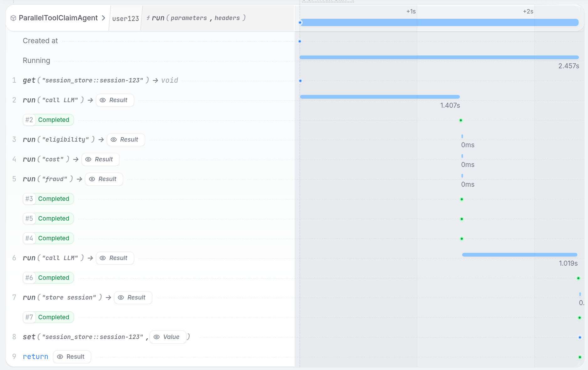This screenshot has width=588, height=370.
Task: Click the ParallelToolClaimAgent service cube icon
Action: (13, 18)
